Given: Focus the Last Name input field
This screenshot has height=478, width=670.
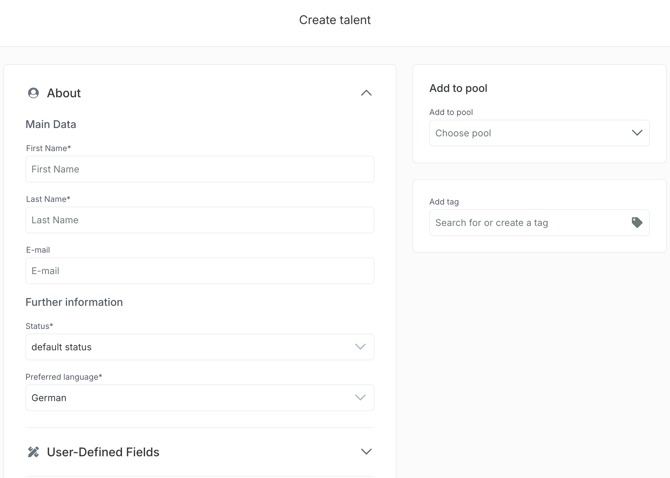Looking at the screenshot, I should pos(200,220).
